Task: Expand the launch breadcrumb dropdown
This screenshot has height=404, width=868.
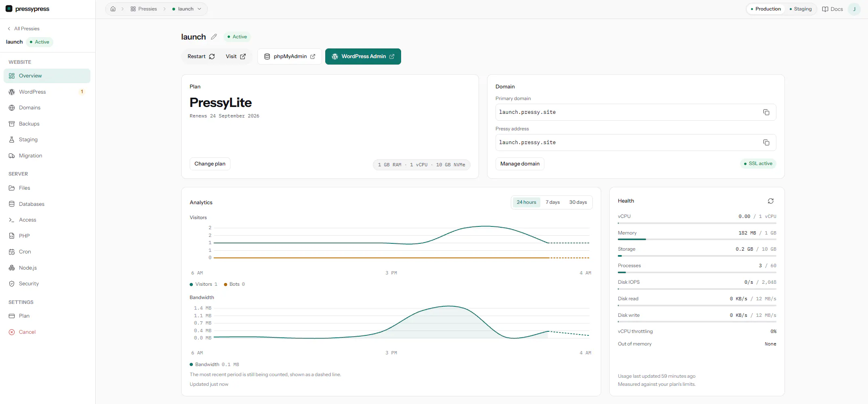Action: [187, 9]
